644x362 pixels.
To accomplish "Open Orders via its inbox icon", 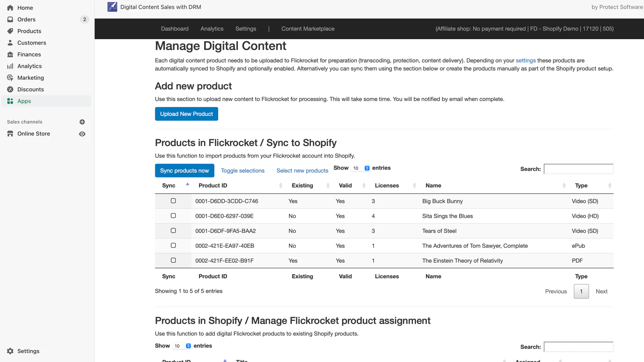I will 10,19.
